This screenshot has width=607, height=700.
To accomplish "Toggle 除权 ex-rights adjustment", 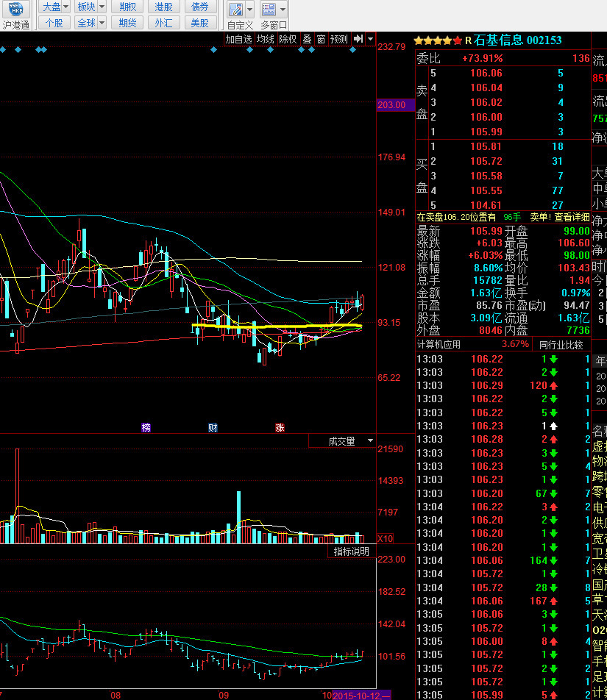I will pyautogui.click(x=288, y=39).
